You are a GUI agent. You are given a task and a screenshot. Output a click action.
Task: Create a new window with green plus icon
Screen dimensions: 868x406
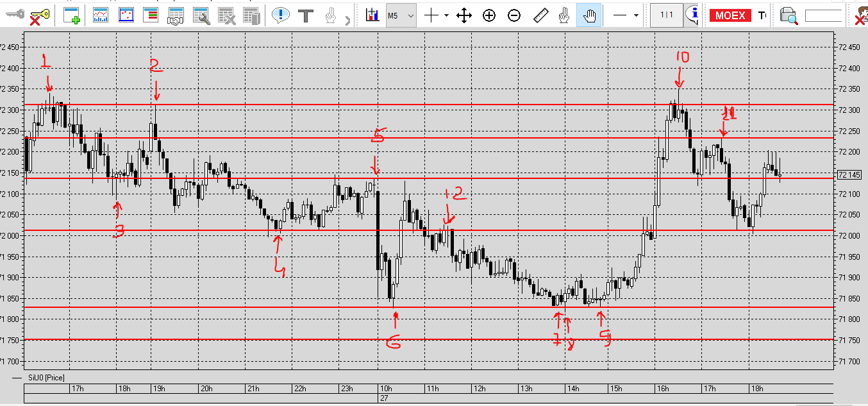[x=72, y=15]
